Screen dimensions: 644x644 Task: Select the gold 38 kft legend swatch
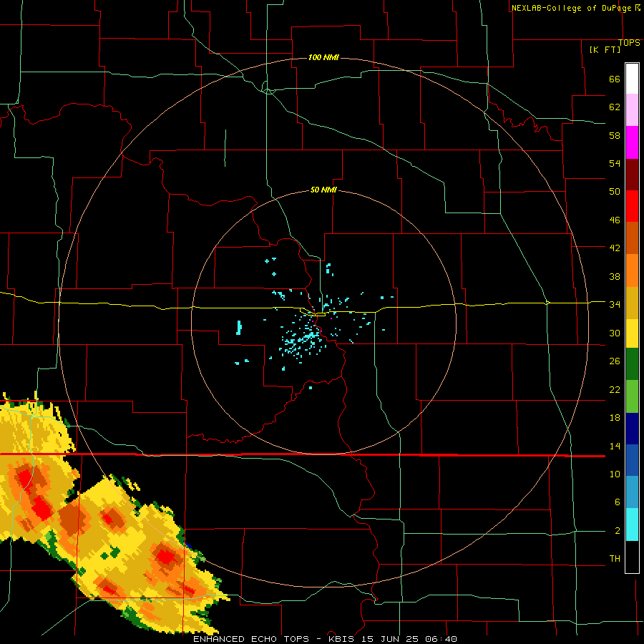point(632,303)
